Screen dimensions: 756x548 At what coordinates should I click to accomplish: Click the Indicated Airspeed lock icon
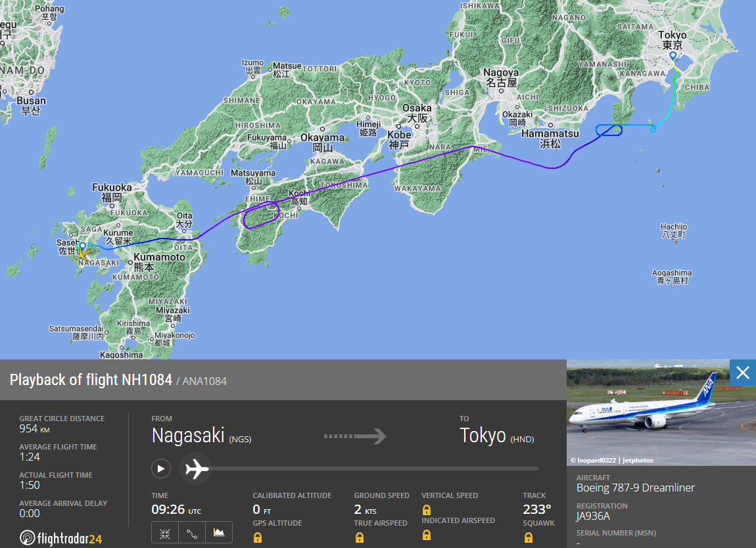pyautogui.click(x=427, y=535)
